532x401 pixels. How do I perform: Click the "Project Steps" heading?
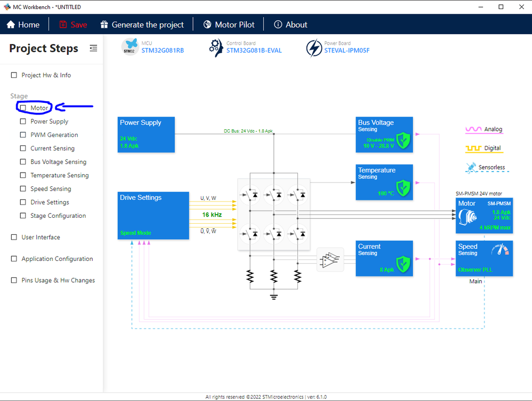point(44,48)
